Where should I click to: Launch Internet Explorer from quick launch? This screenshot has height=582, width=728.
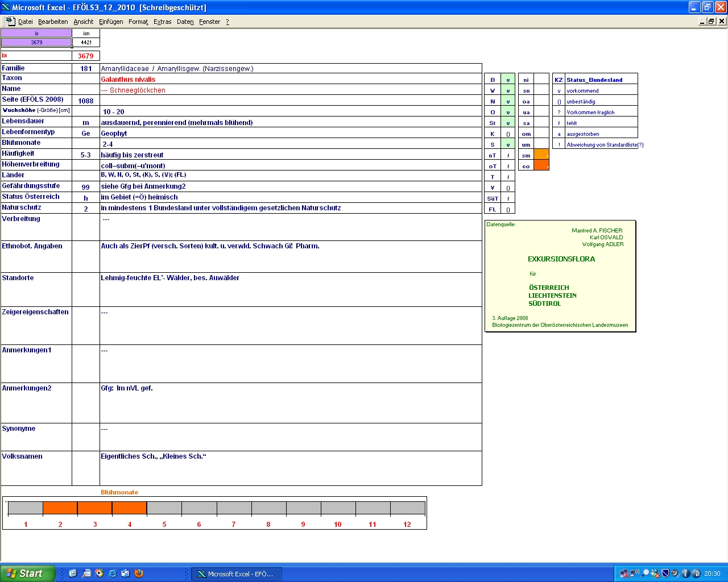tap(112, 573)
